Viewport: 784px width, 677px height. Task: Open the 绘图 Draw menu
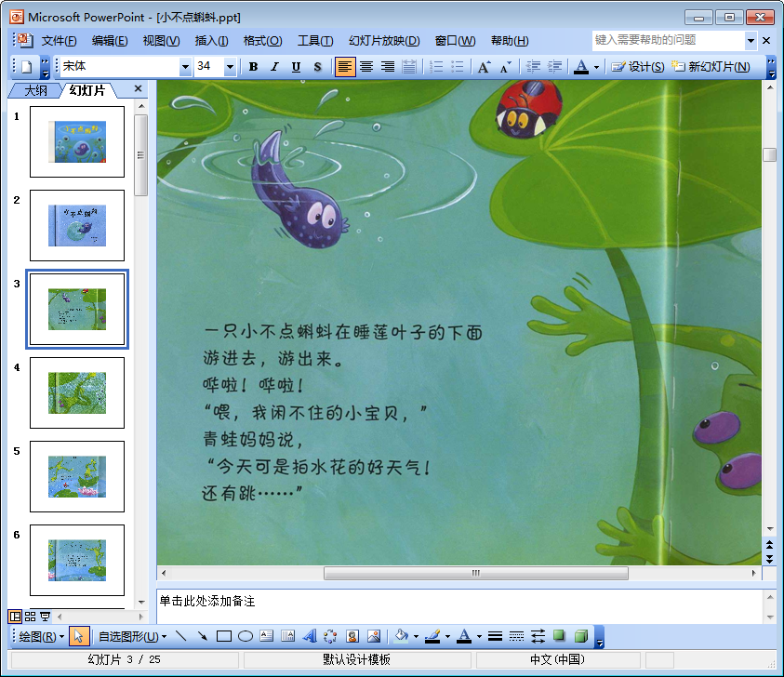[42, 636]
